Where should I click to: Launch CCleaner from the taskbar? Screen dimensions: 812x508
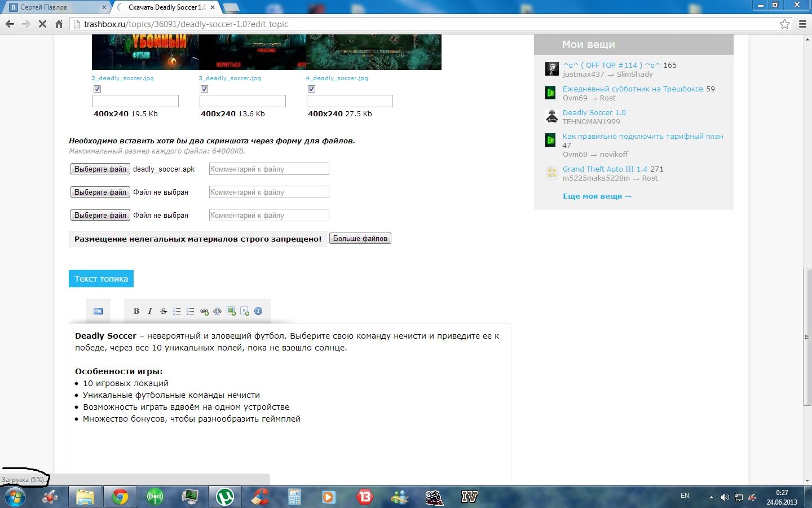260,497
